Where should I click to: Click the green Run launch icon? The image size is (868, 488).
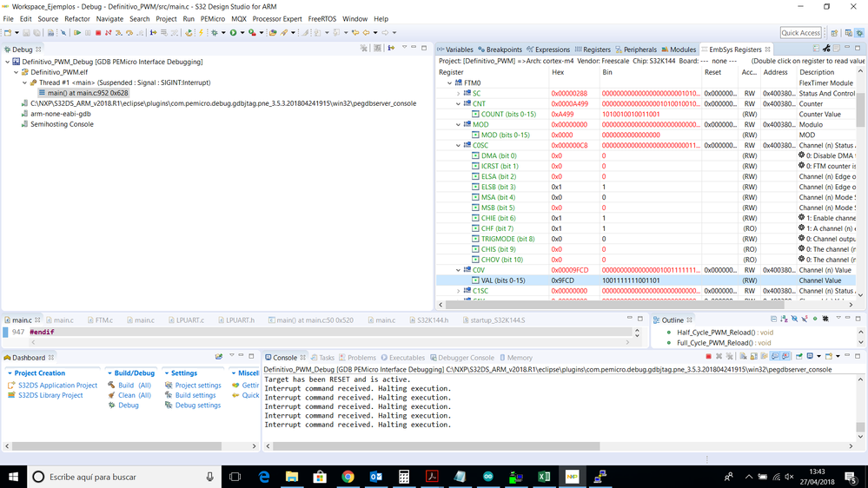[233, 33]
